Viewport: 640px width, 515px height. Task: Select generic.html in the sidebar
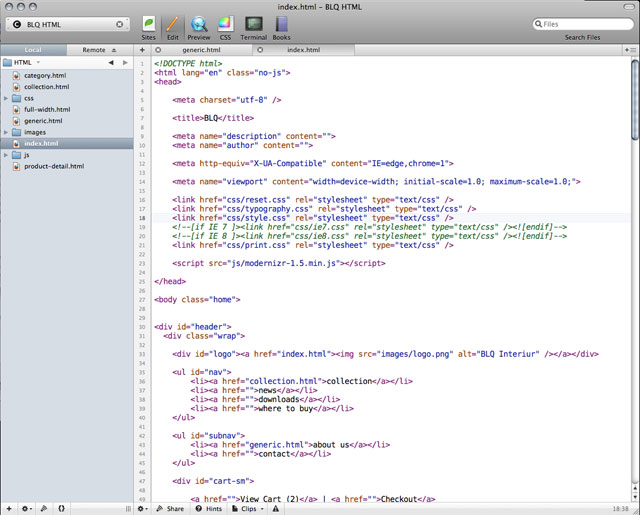(x=43, y=121)
